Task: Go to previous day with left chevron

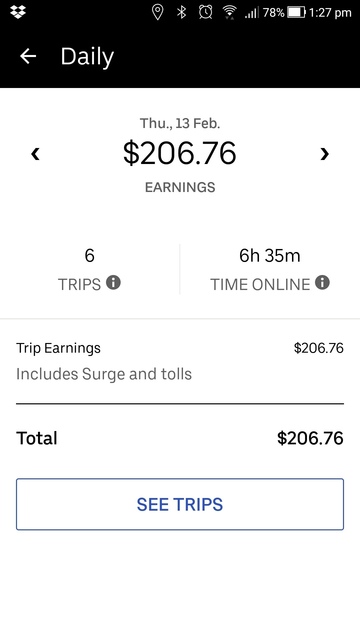Action: point(36,154)
